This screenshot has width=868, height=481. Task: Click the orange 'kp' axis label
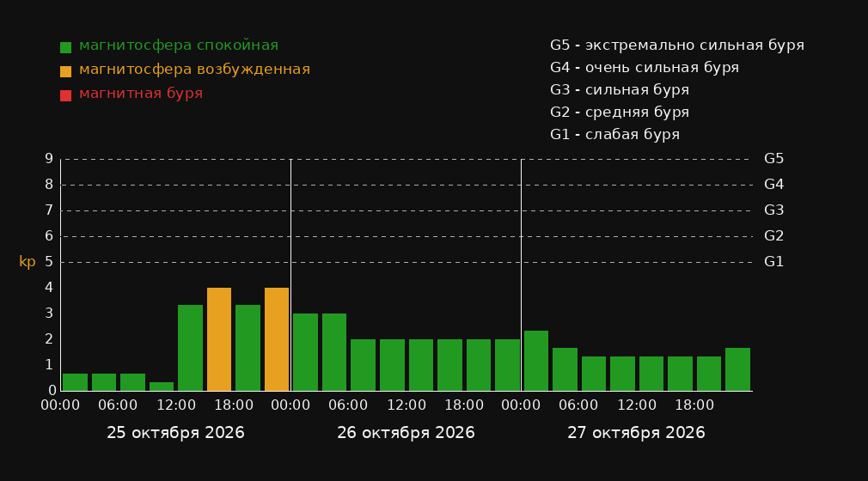click(28, 262)
